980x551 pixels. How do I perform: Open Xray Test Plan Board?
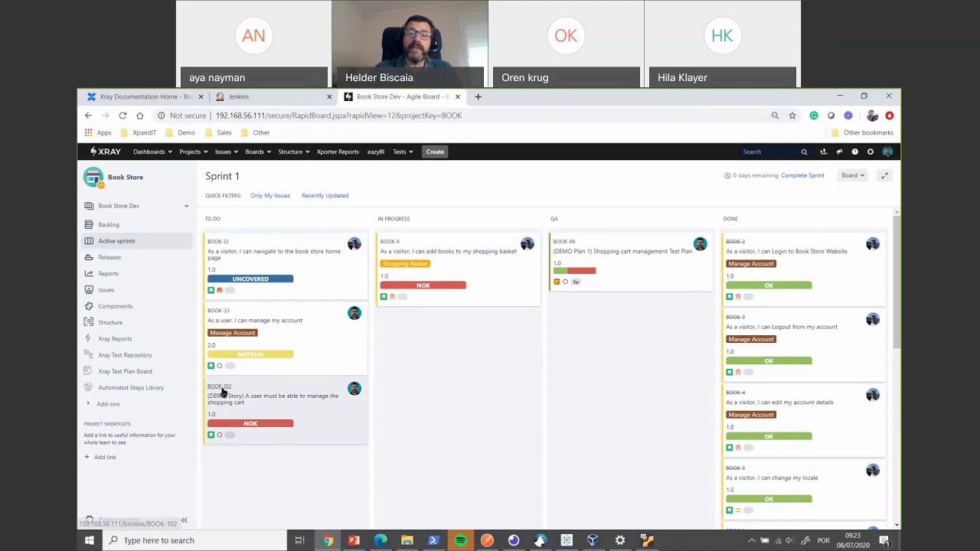pos(125,371)
